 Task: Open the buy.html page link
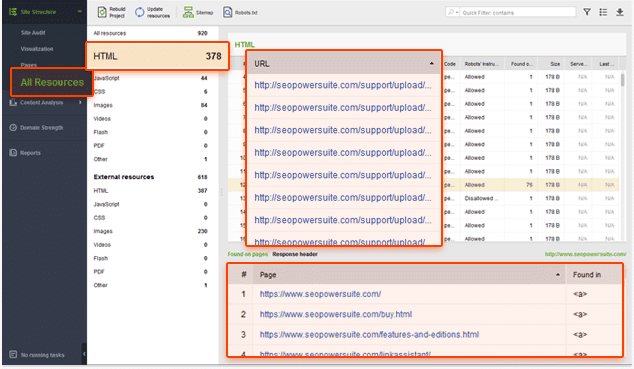click(336, 314)
